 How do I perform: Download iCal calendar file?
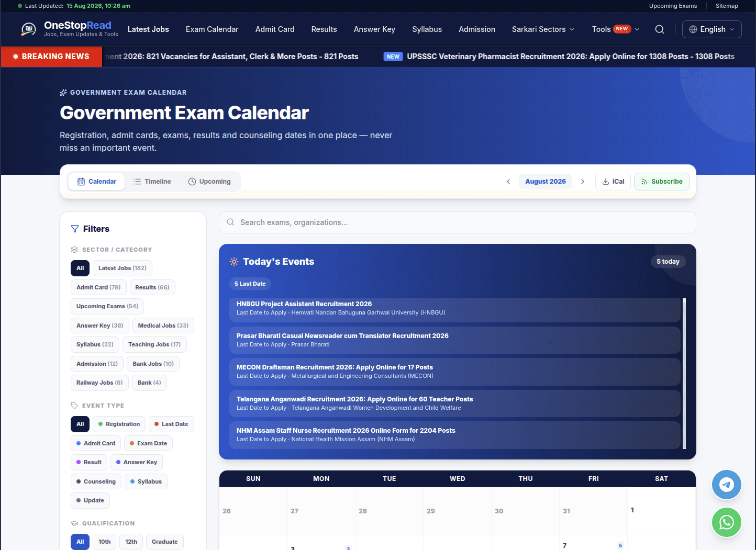click(x=613, y=182)
